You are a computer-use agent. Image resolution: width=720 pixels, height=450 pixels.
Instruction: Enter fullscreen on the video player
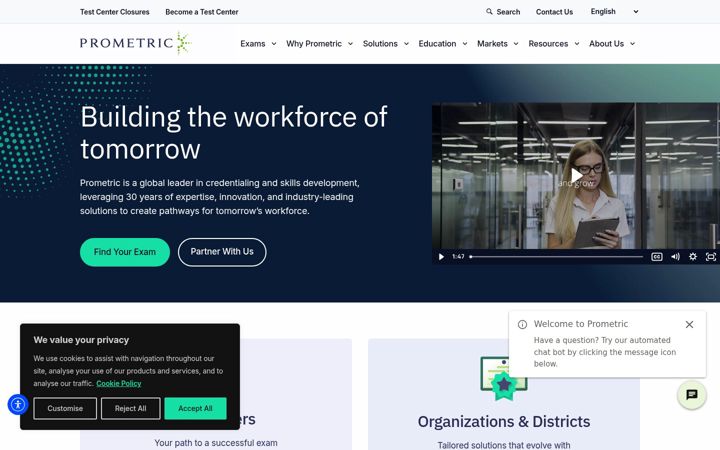[x=710, y=257]
